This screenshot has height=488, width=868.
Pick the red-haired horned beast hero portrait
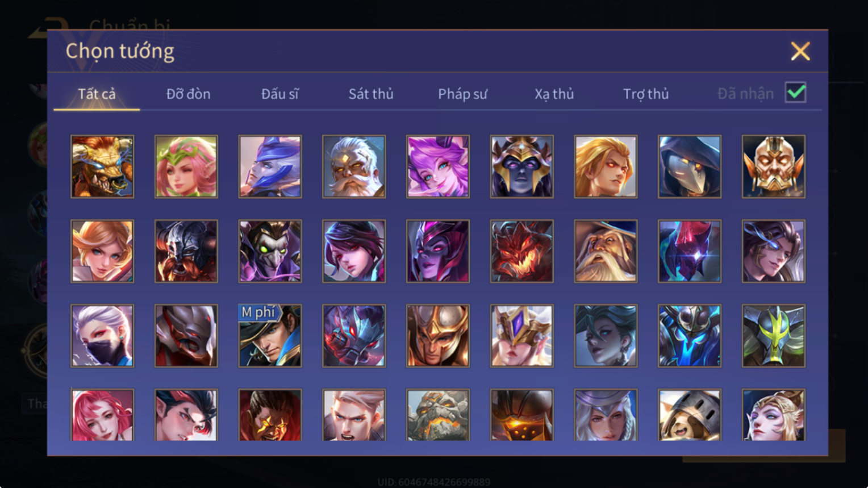tap(102, 166)
